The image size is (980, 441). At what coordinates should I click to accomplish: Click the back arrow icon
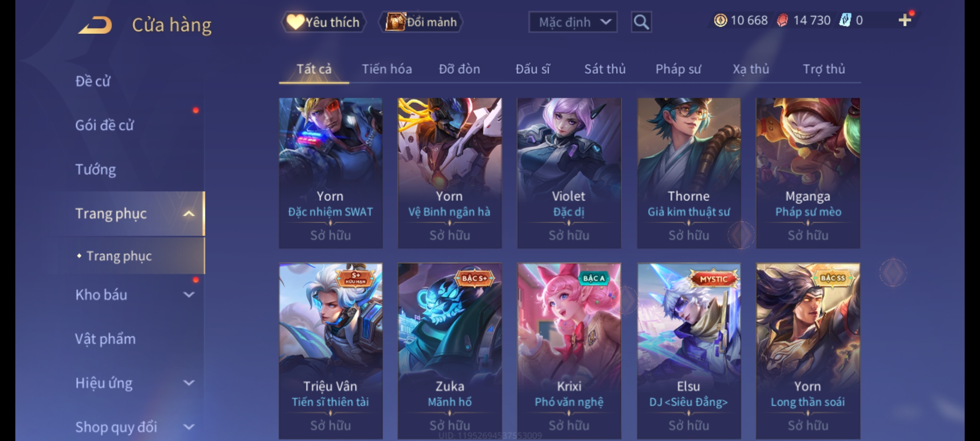pos(96,25)
